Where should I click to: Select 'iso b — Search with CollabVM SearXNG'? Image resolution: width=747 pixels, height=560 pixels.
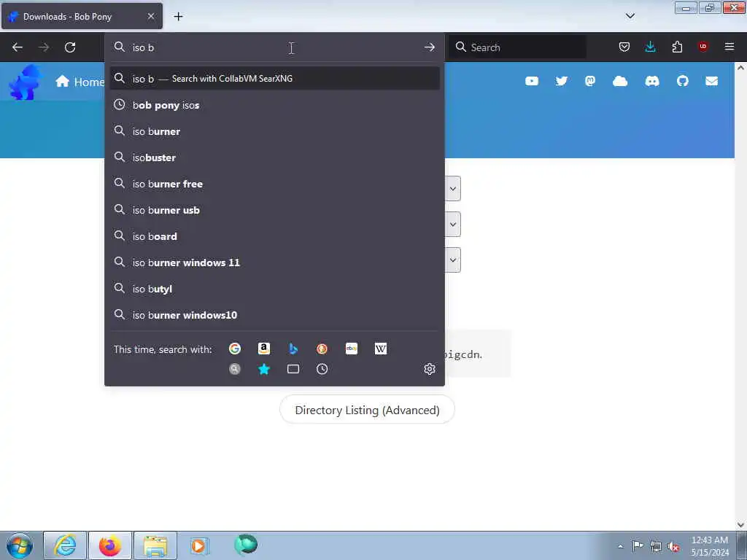coord(274,79)
